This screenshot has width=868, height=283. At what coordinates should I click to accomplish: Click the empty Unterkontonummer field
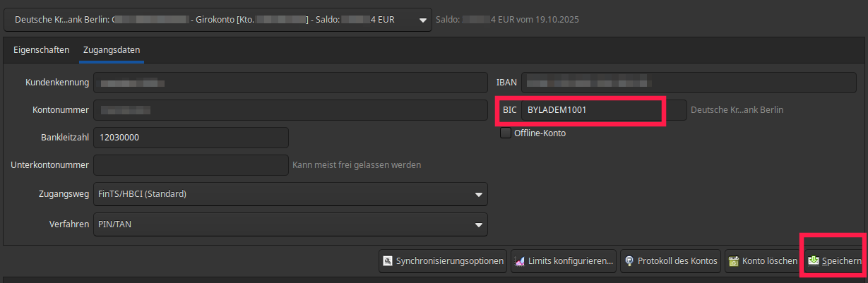pyautogui.click(x=191, y=165)
